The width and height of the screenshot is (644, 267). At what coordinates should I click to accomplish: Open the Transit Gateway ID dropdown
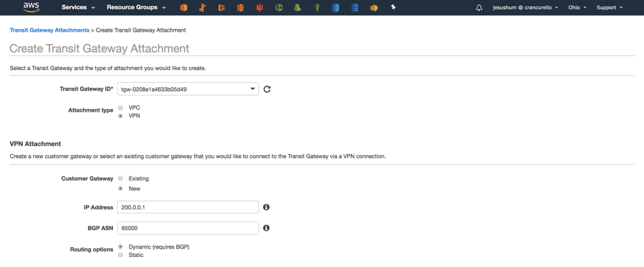(188, 89)
